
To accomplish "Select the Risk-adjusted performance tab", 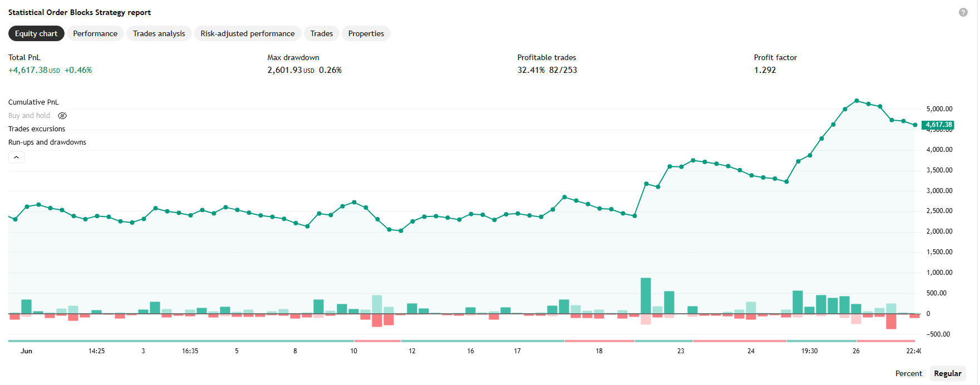I will (x=248, y=33).
